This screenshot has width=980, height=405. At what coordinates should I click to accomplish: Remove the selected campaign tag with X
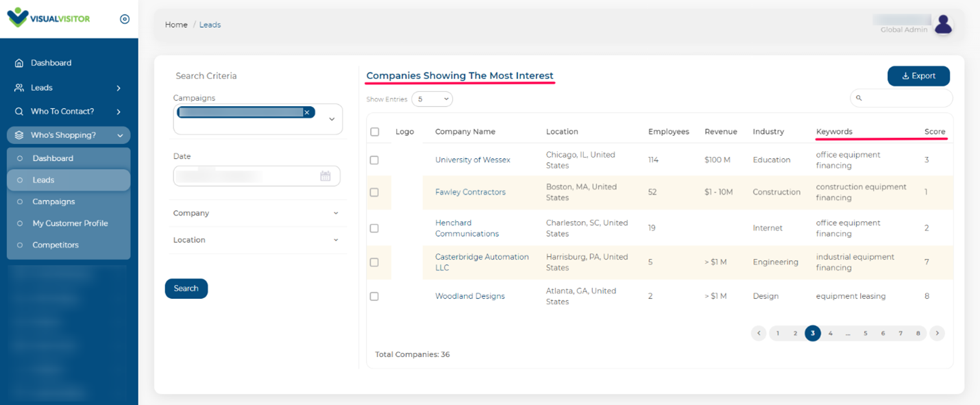307,112
